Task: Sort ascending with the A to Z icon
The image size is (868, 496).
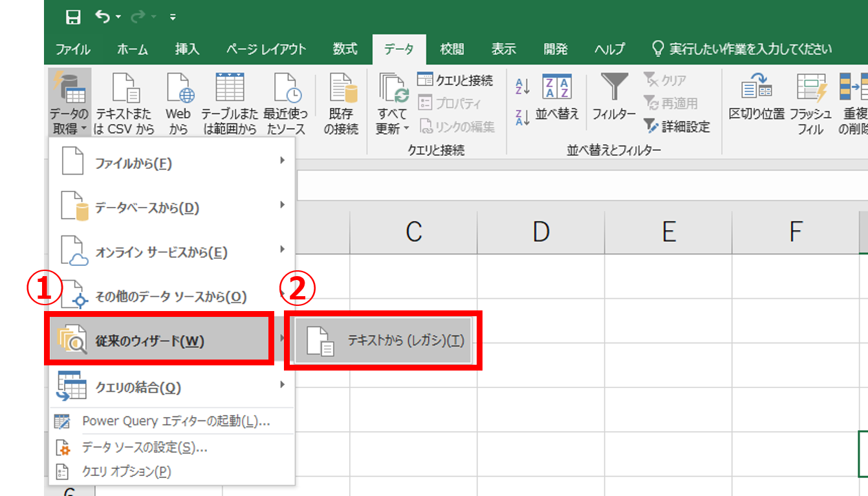Action: tap(523, 86)
